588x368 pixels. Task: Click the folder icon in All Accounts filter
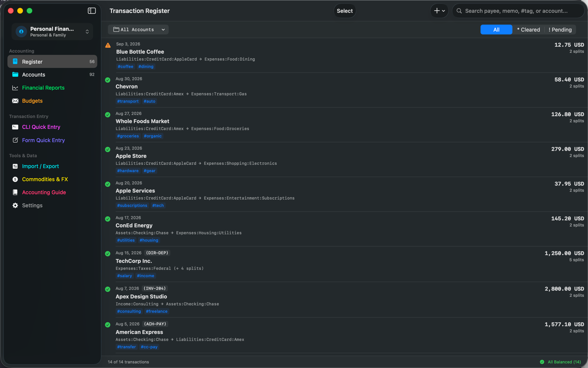point(116,29)
